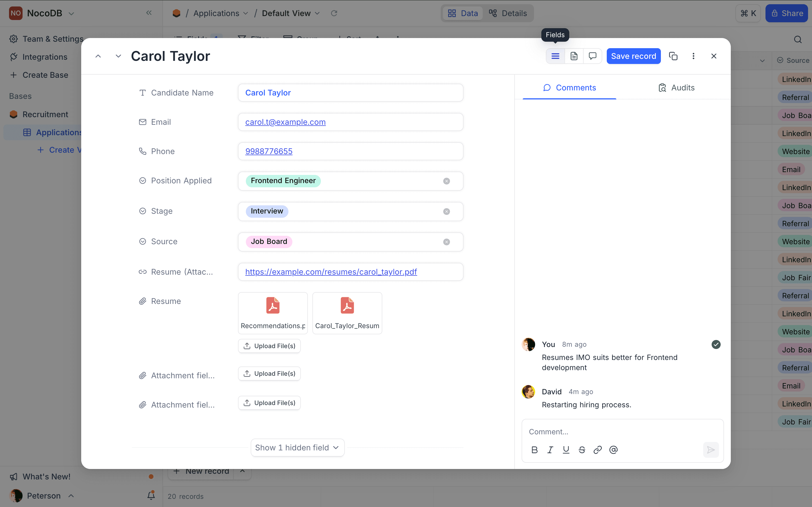
Task: Toggle strikethrough formatting in comment editor
Action: (582, 450)
